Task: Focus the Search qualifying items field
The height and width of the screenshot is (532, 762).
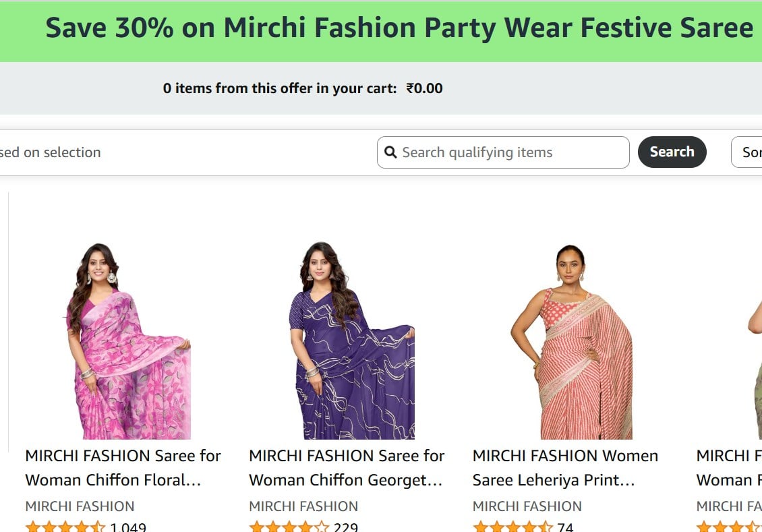Action: coord(503,152)
